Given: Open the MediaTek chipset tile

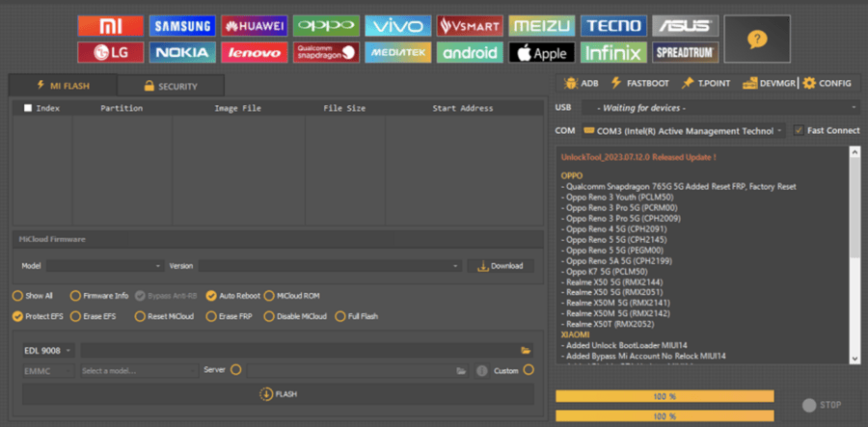Looking at the screenshot, I should 397,53.
